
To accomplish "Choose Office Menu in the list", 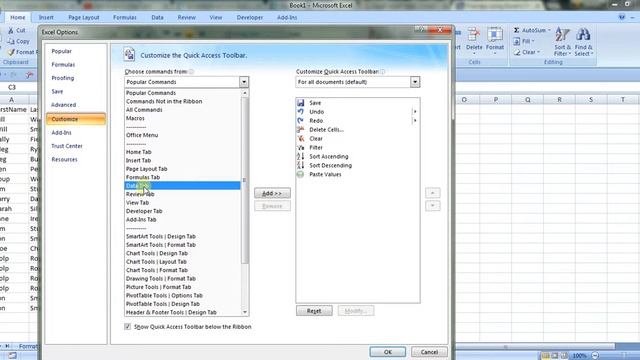I will pyautogui.click(x=182, y=135).
